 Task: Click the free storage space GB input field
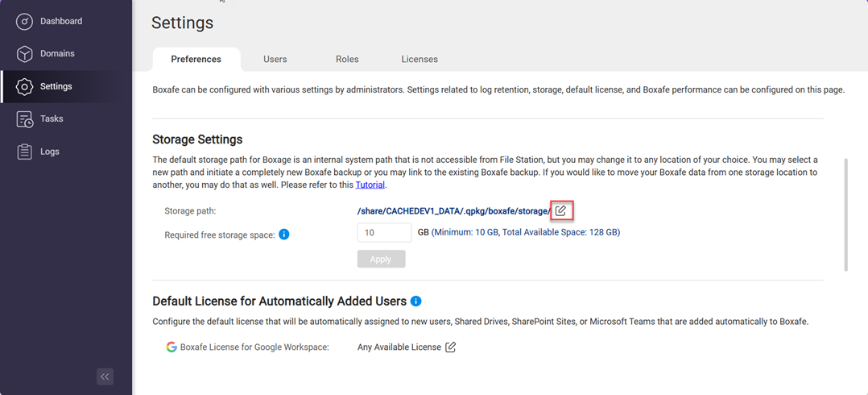(384, 233)
